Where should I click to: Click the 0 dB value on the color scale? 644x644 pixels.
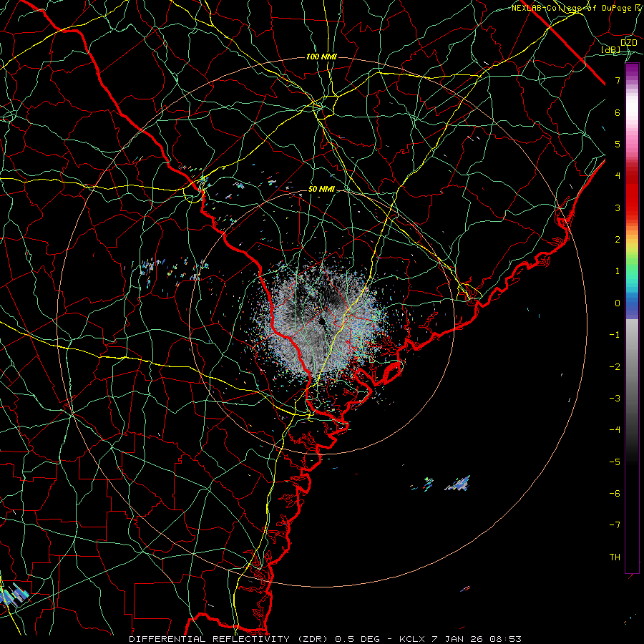pyautogui.click(x=618, y=303)
